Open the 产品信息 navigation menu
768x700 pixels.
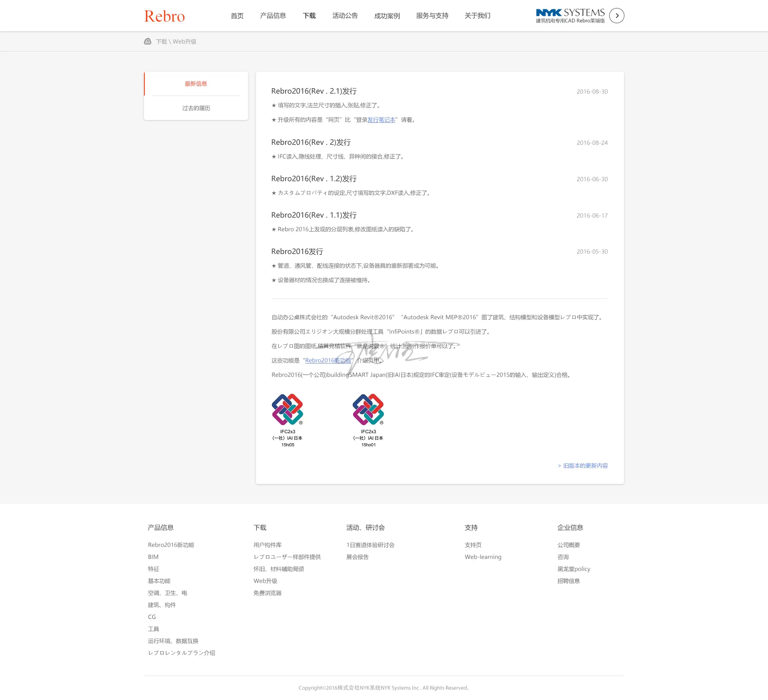click(273, 16)
